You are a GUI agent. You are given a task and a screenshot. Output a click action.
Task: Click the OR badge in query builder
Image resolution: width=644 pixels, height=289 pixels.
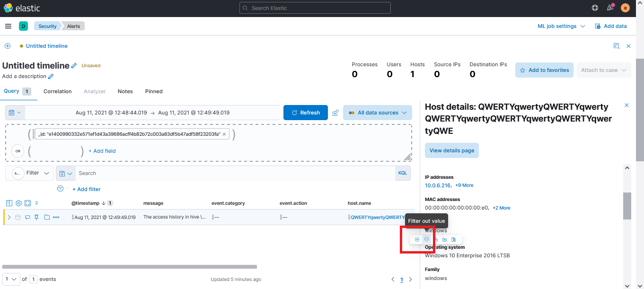pyautogui.click(x=18, y=151)
